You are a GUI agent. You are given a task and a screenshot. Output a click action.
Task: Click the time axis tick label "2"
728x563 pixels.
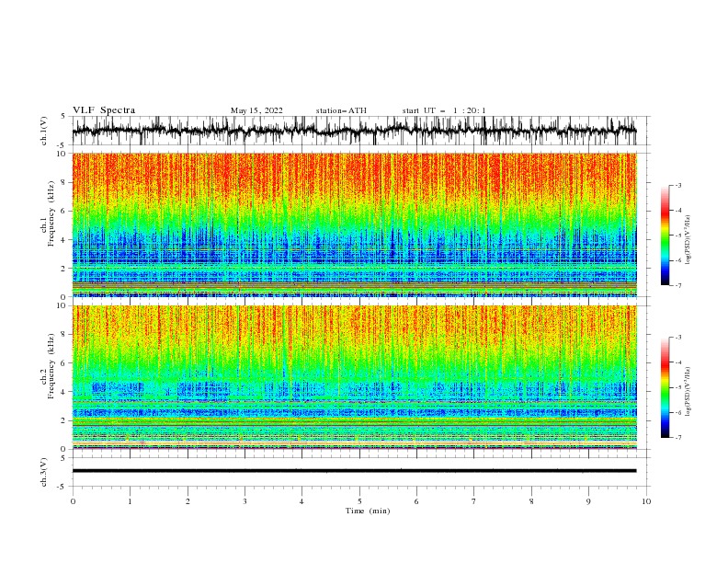[x=188, y=501]
